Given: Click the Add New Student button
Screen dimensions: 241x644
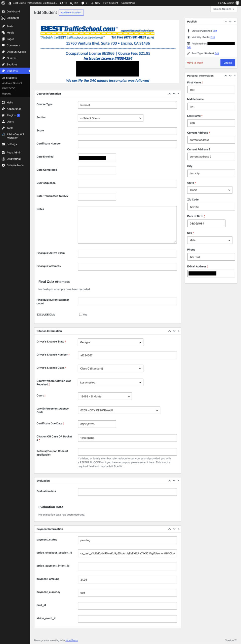Looking at the screenshot, I should 71,13.
